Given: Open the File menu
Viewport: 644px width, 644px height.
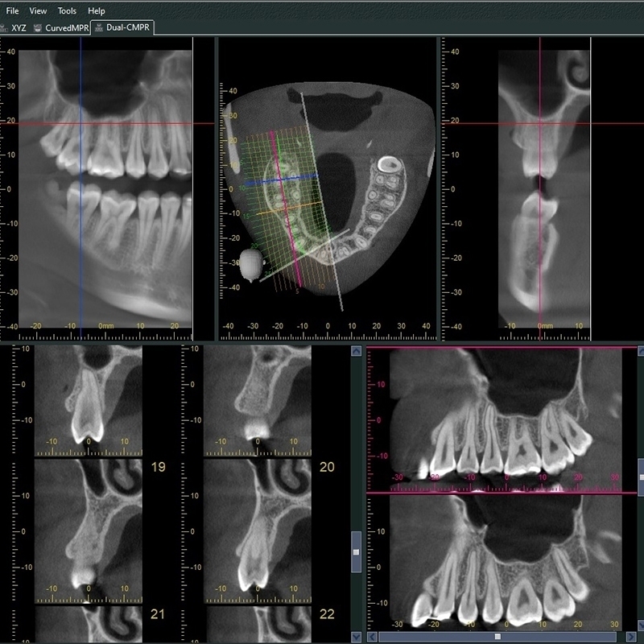Looking at the screenshot, I should (x=12, y=11).
